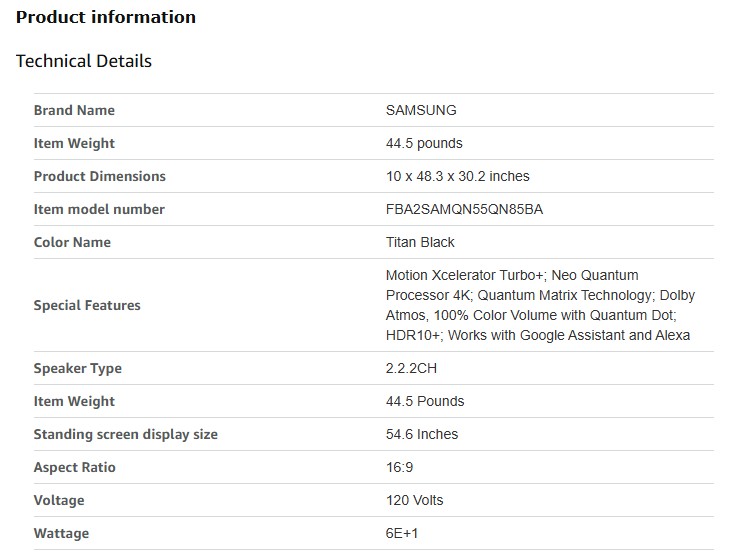Screen dimensions: 736x553
Task: Click the 120 Volts voltage value
Action: point(415,500)
